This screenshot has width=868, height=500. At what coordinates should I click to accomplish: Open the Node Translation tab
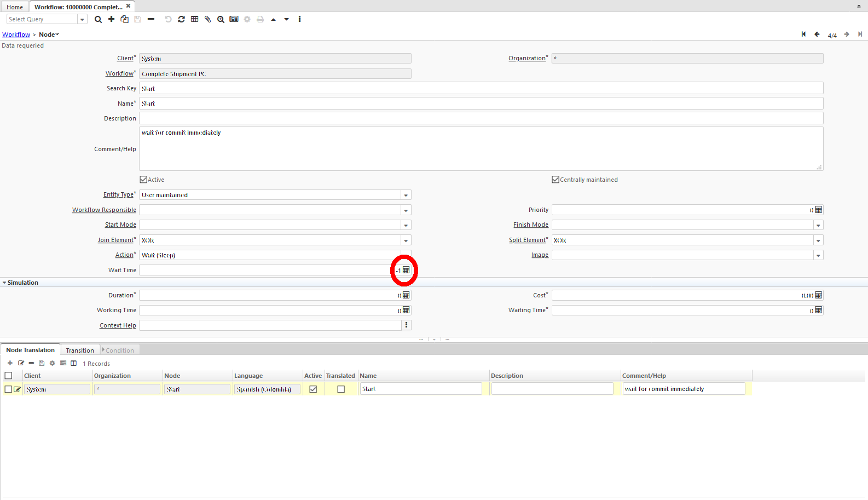coord(31,350)
